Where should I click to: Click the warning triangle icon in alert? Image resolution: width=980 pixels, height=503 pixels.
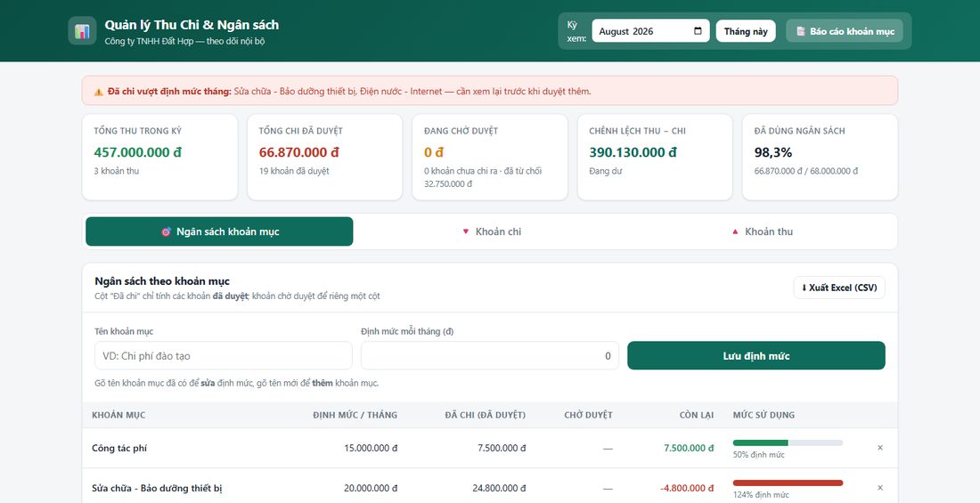98,92
